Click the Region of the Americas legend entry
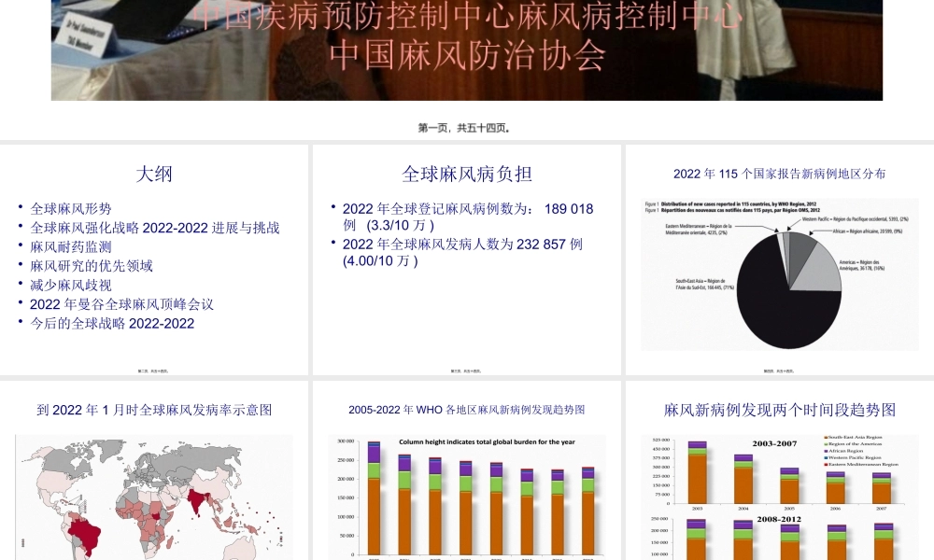The height and width of the screenshot is (560, 934). (856, 444)
